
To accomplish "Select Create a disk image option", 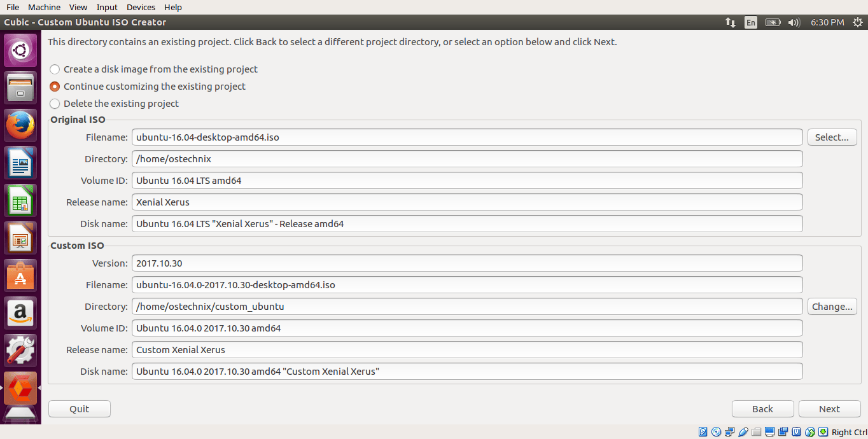I will (55, 69).
